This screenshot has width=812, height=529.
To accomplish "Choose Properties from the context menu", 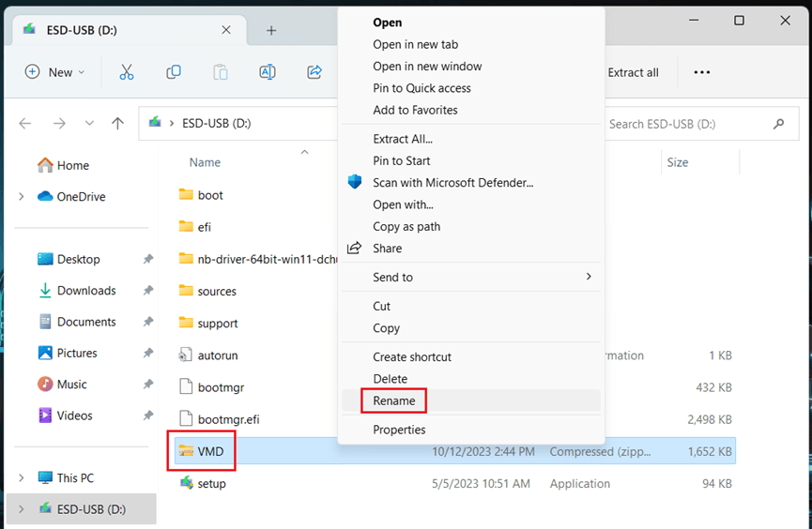I will coord(399,430).
